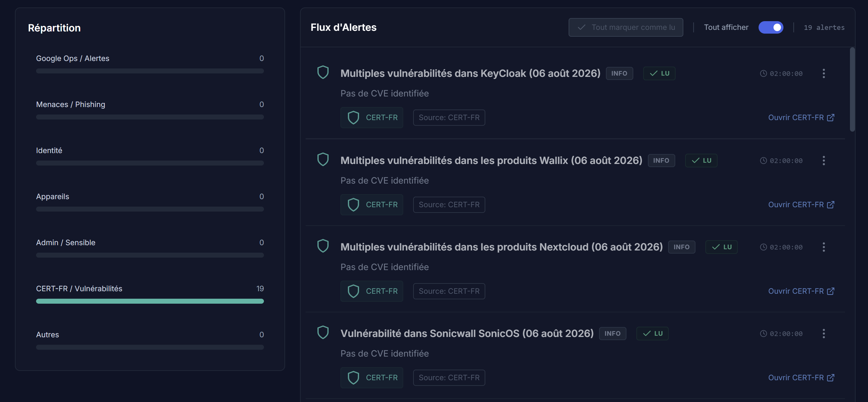Click the CERT-FR tag on the Wallix alert
This screenshot has width=868, height=402.
(x=372, y=205)
